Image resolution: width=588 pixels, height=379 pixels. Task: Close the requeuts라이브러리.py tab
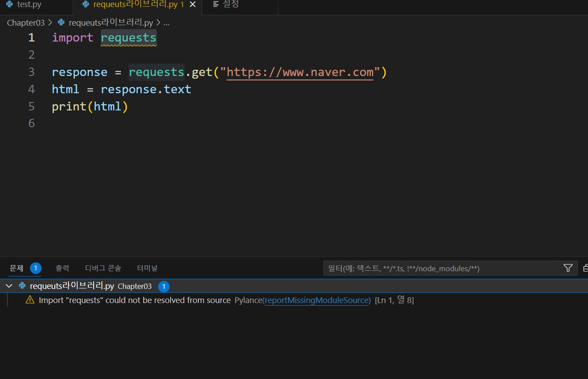pyautogui.click(x=192, y=4)
